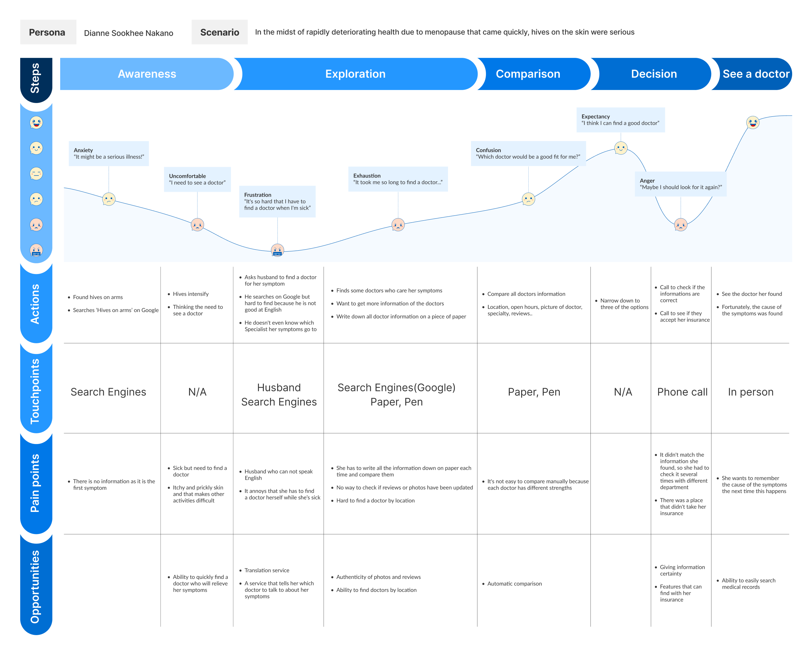Screen dimensions: 812x653
Task: Click the Anger emoji in Decision stage
Action: 681,225
